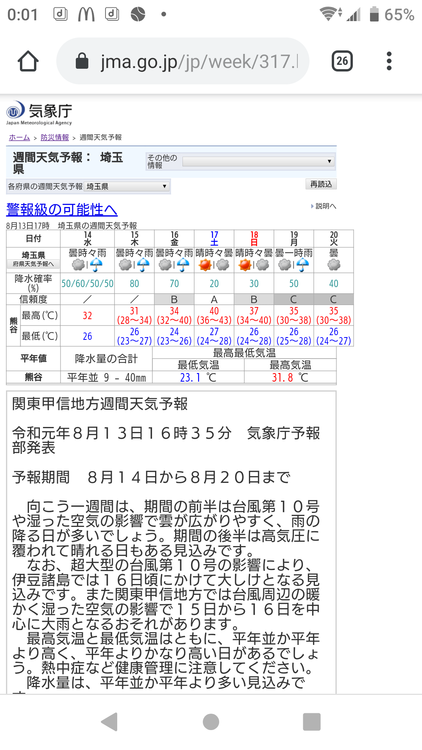Click the 30 precipitation probability for 18 日
The height and width of the screenshot is (750, 422).
point(254,284)
